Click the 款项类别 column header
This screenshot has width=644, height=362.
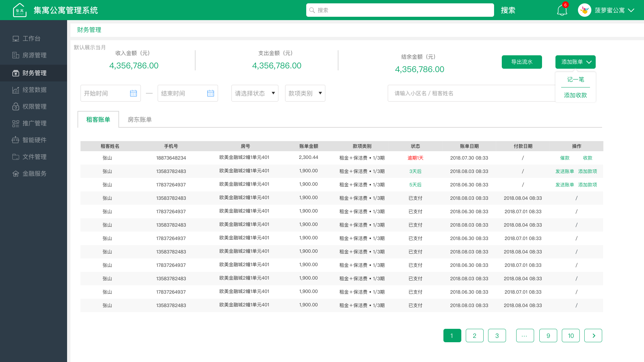coord(362,146)
